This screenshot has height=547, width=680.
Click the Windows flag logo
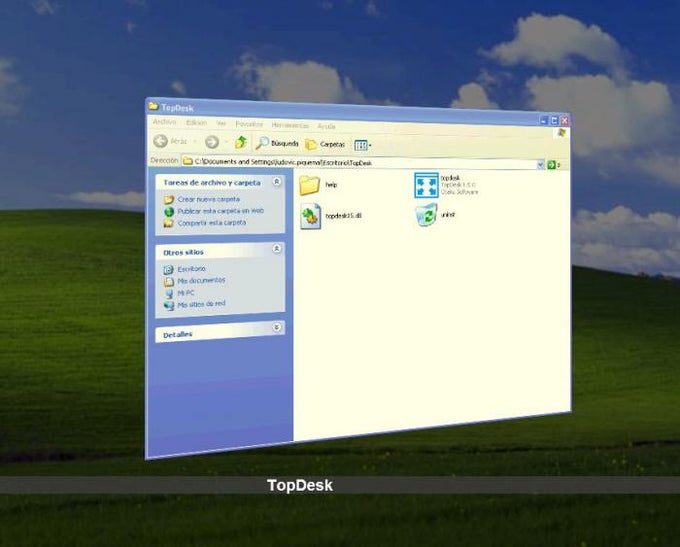(562, 133)
